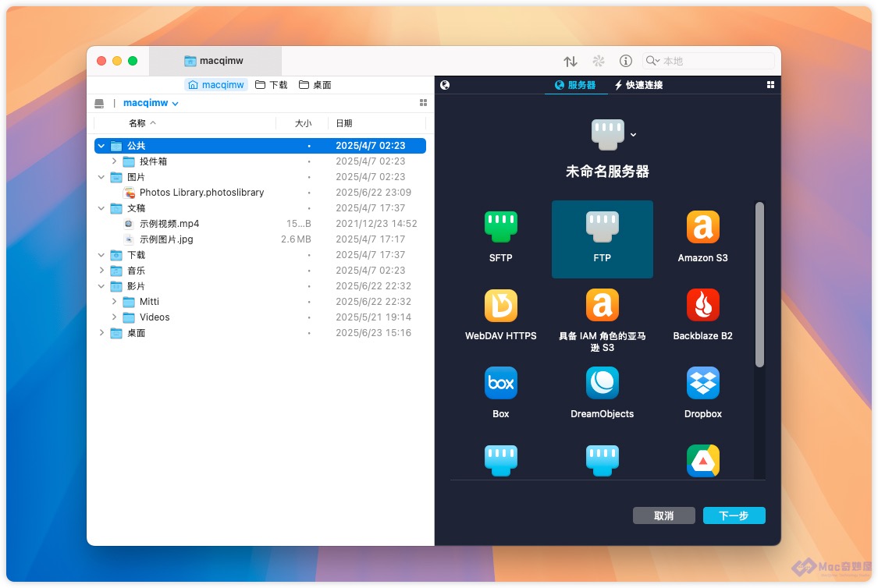Select the macqimw window tab
Screen dimensions: 878x588
click(215, 61)
